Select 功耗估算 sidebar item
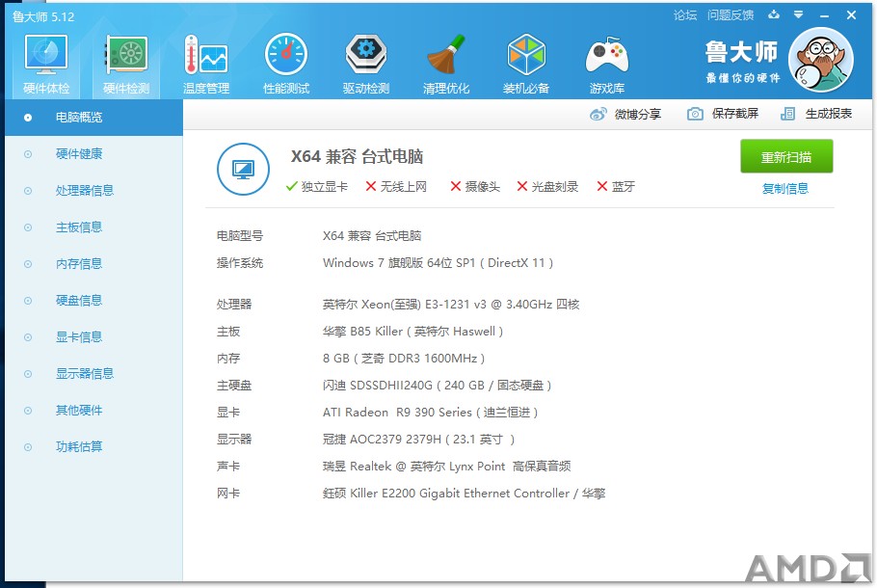 (94, 447)
